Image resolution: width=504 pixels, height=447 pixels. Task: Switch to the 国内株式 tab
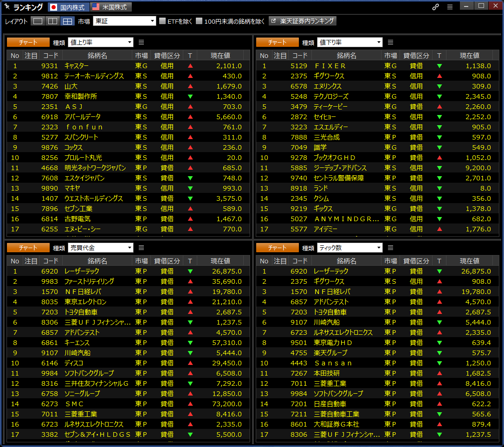[67, 7]
